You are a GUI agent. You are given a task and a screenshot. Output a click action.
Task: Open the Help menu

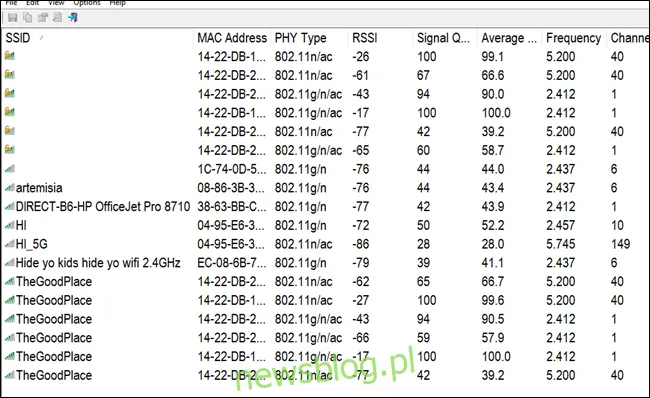(x=117, y=2)
